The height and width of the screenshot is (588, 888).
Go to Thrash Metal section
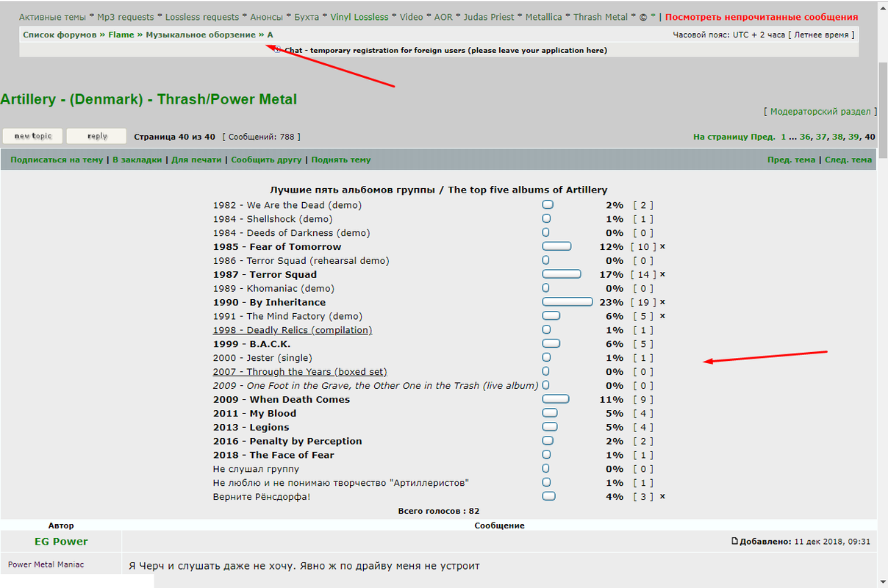[601, 17]
